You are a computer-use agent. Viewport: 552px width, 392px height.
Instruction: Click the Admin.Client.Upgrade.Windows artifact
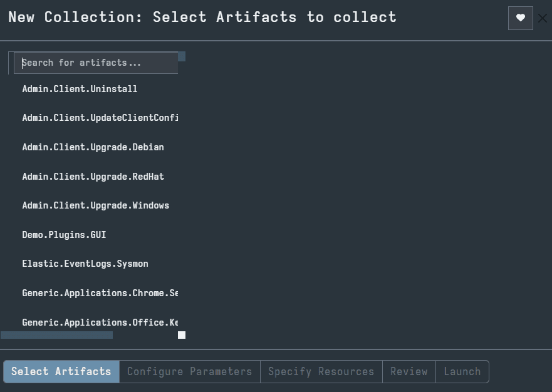click(x=95, y=205)
